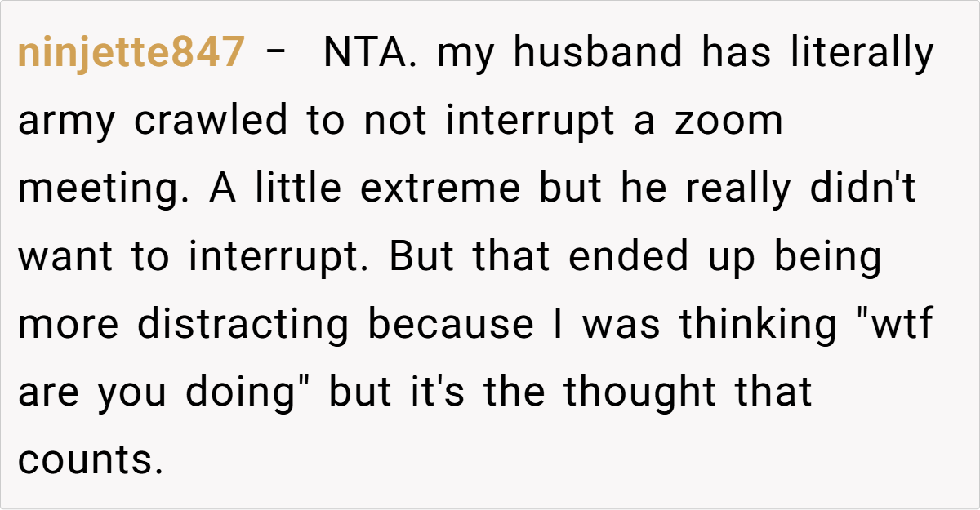Image resolution: width=980 pixels, height=510 pixels.
Task: Click the word "didn't" in the comment
Action: coord(863,189)
